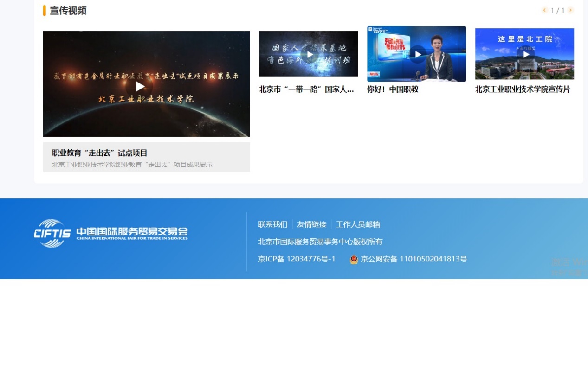This screenshot has height=369, width=588.
Task: Play the 你好！中国职教 video
Action: click(x=418, y=54)
